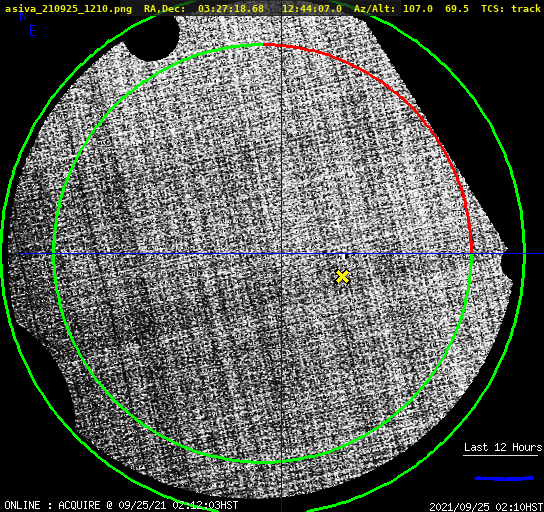Screen dimensions: 544x512
Task: Click the blue Last 12 Hours trend line
Action: pos(504,478)
